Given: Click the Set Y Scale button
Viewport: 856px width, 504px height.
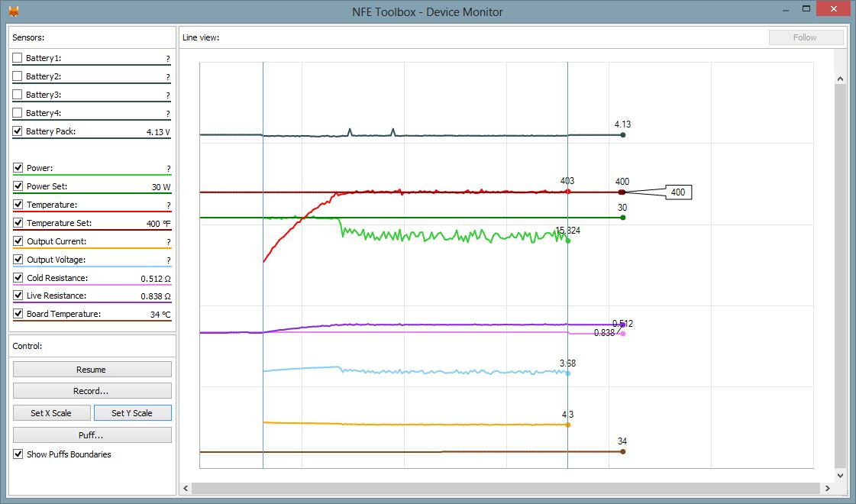Looking at the screenshot, I should point(133,413).
